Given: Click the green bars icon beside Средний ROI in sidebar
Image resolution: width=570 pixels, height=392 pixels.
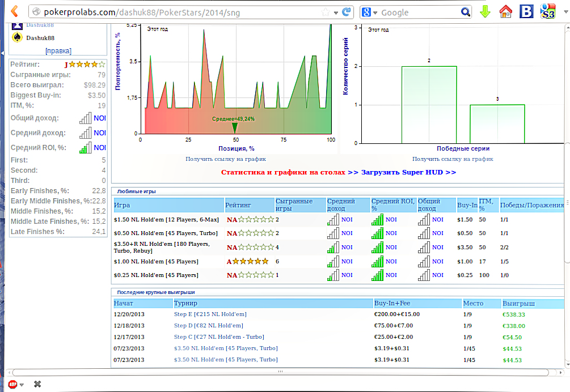Looking at the screenshot, I should click(86, 148).
